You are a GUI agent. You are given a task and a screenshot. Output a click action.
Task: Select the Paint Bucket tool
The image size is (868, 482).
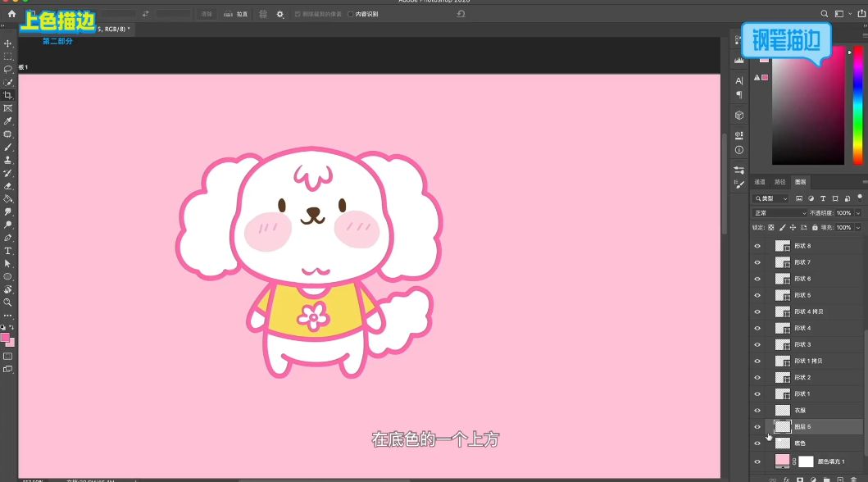pyautogui.click(x=7, y=198)
